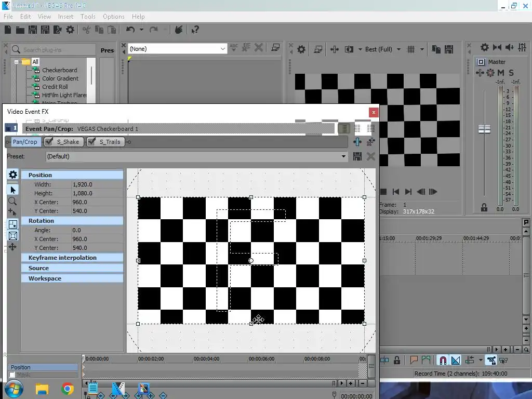Select the Zoom magnifier tool in Pan/Crop

(x=12, y=201)
